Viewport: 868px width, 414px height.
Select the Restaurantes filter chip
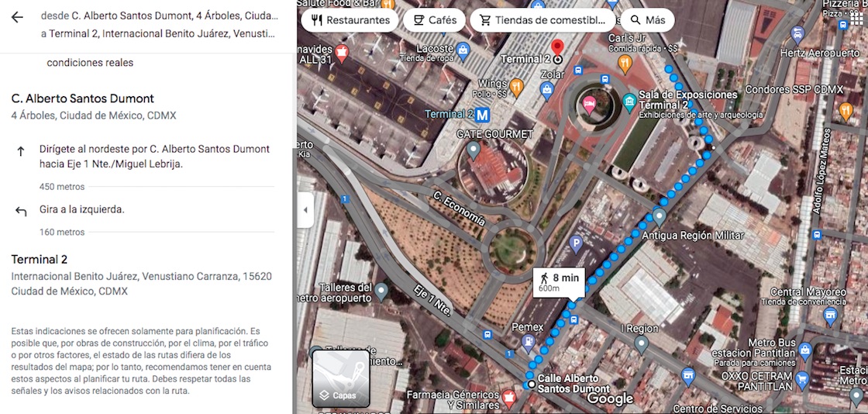pos(350,20)
